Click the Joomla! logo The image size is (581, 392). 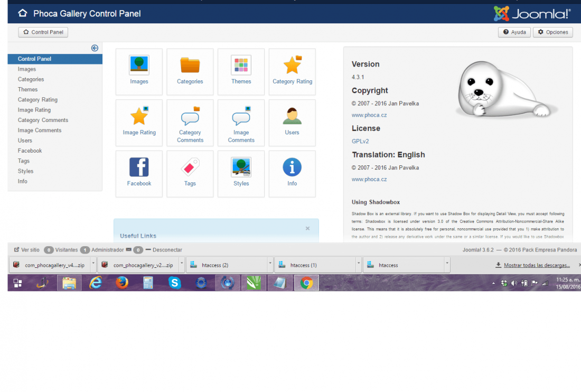(x=532, y=14)
